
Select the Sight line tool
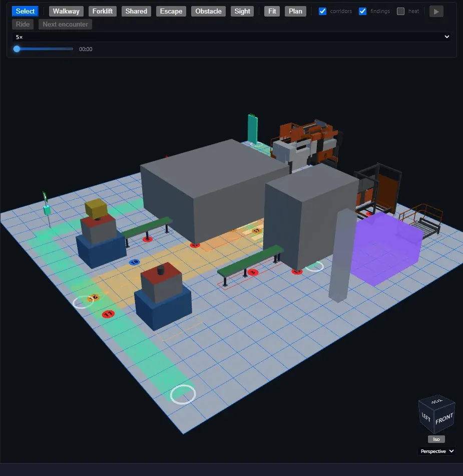coord(242,11)
